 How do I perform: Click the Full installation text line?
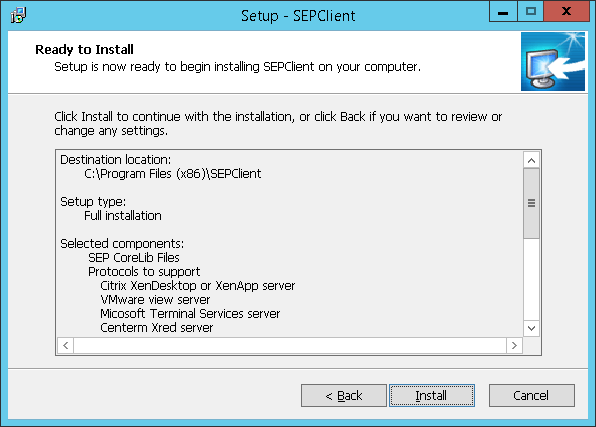pos(123,216)
